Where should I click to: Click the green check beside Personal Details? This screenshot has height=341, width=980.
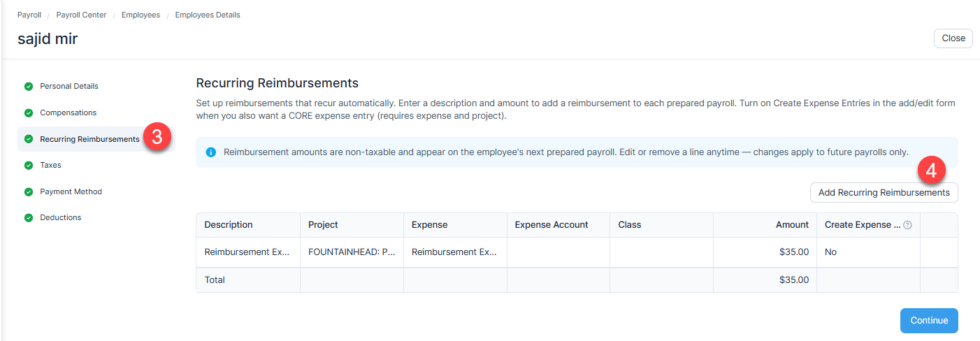[29, 87]
